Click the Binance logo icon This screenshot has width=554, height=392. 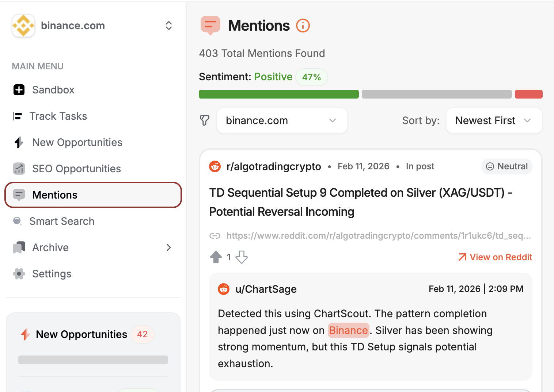23,26
